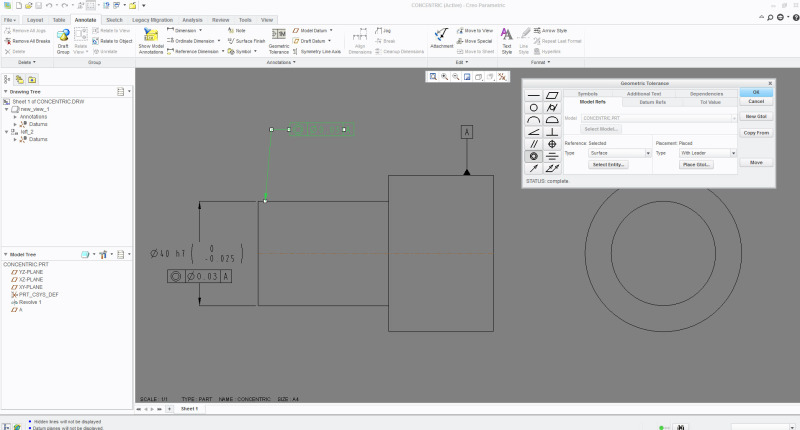
Task: Click the Arrow Style option
Action: 551,31
